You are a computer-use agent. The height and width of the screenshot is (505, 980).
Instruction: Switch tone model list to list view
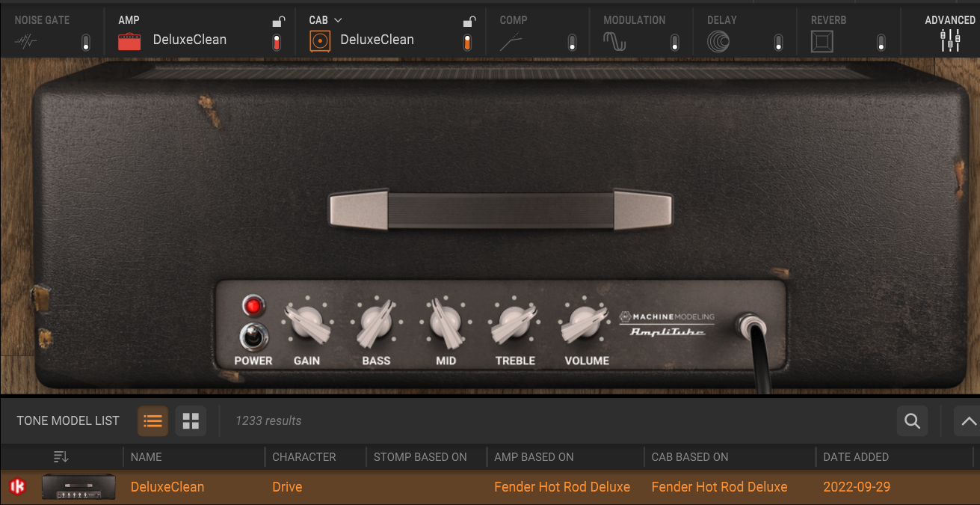click(x=152, y=421)
